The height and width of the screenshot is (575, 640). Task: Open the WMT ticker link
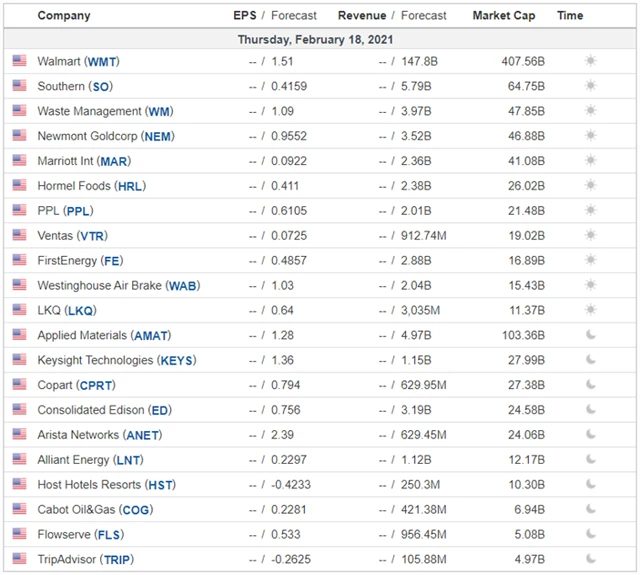pyautogui.click(x=103, y=61)
